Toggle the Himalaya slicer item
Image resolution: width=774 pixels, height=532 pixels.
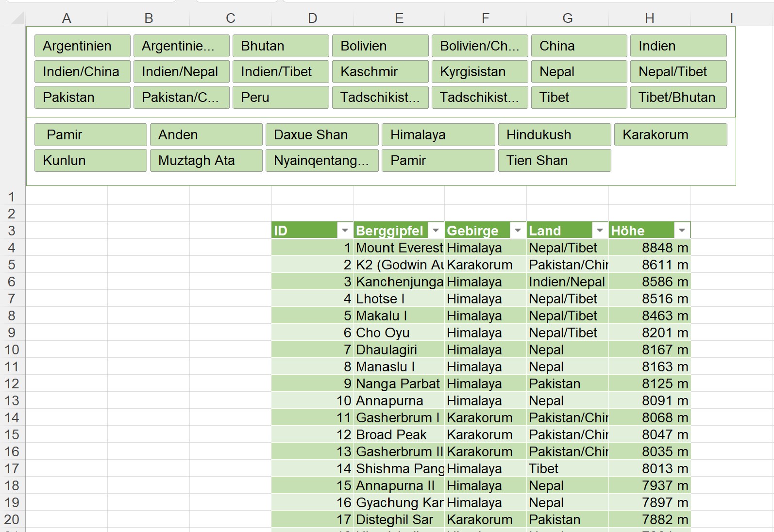coord(438,135)
